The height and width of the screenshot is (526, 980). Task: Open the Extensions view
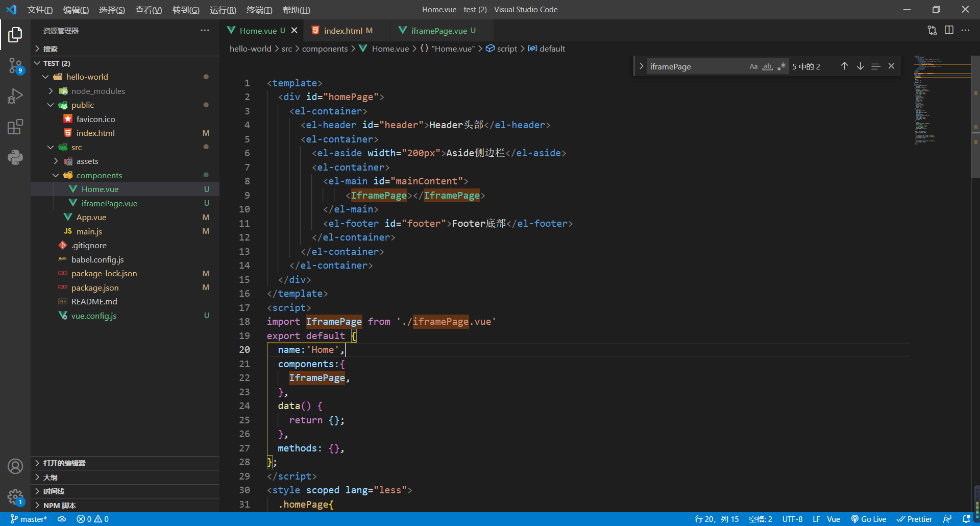[x=15, y=127]
